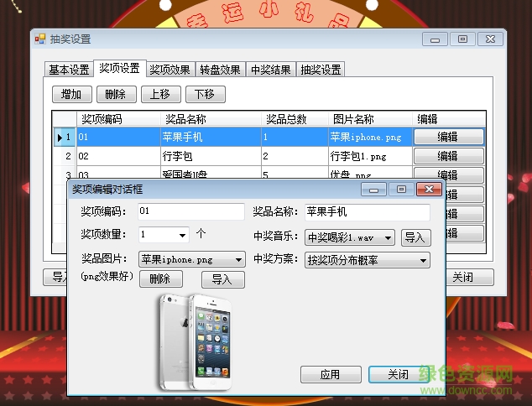
Task: Click the 奖品名称 column header
Action: (x=211, y=119)
